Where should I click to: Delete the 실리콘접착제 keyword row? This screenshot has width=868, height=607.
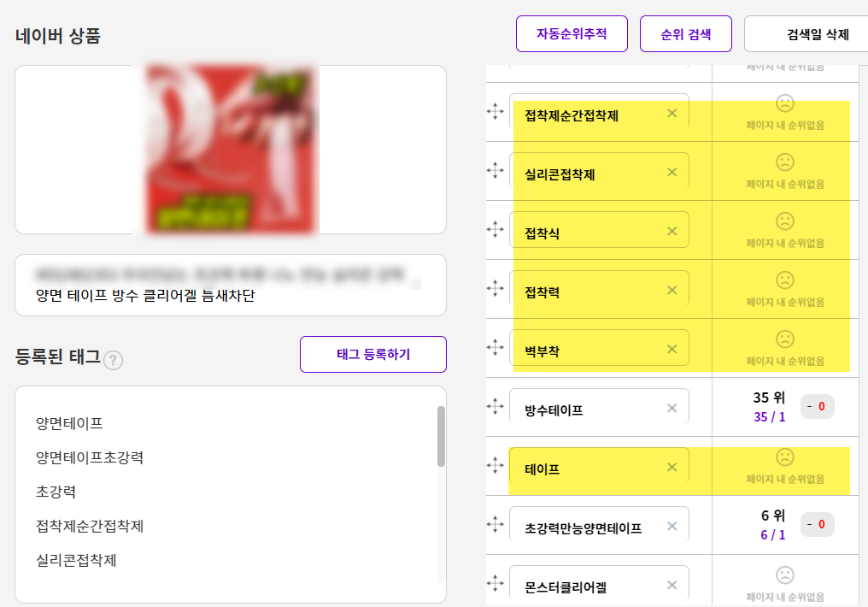672,172
